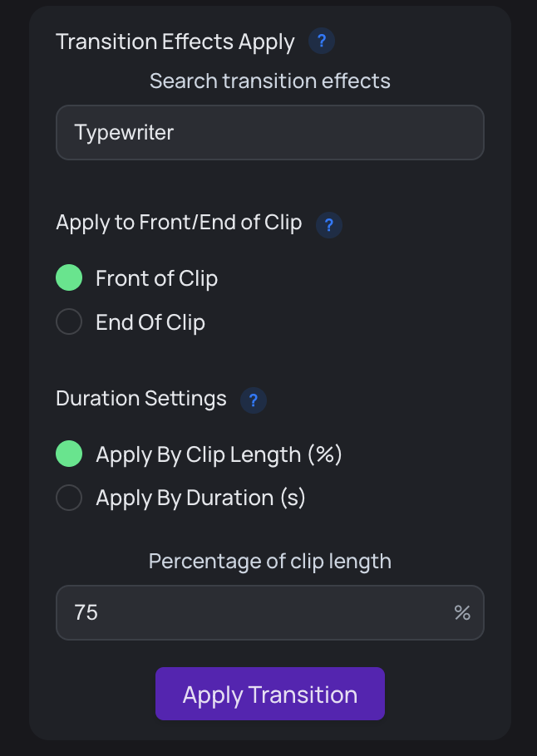Select the Front of Clip radio button
Screen dimensions: 537x756
click(69, 277)
